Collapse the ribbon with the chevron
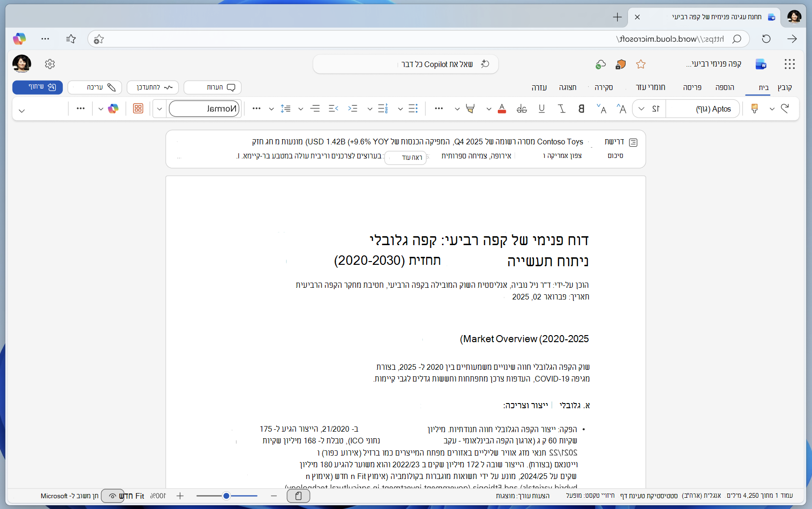 point(22,111)
